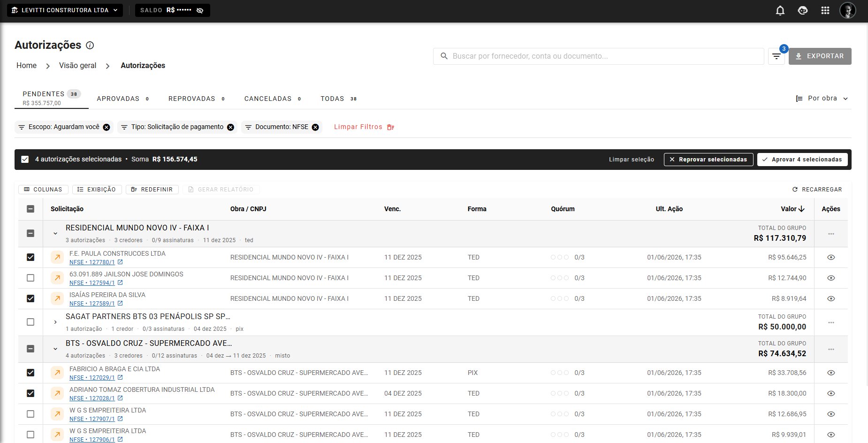868x443 pixels.
Task: Open the COLUNAS settings
Action: 43,190
